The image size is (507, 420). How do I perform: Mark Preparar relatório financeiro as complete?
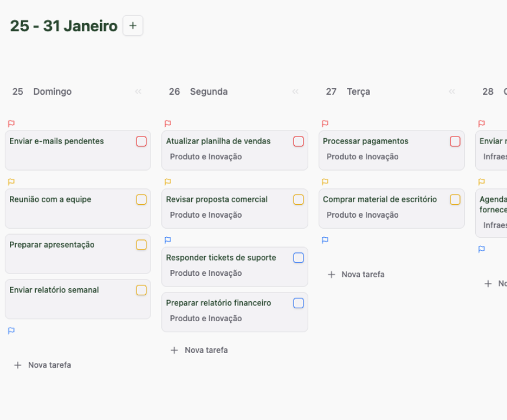click(x=298, y=303)
